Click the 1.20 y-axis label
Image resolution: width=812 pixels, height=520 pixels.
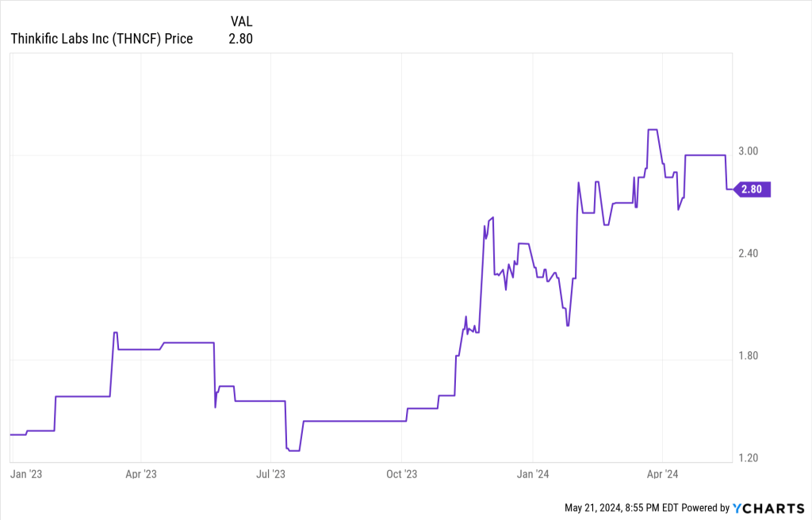click(x=749, y=458)
